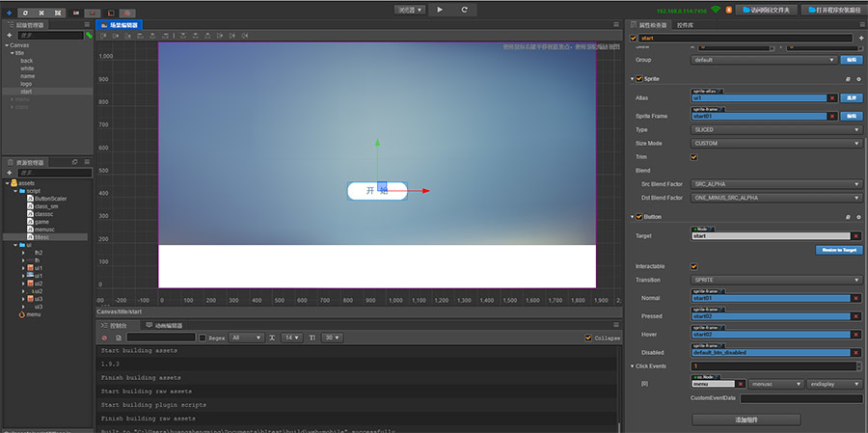Click the blue button beside Atlas field

click(x=852, y=98)
